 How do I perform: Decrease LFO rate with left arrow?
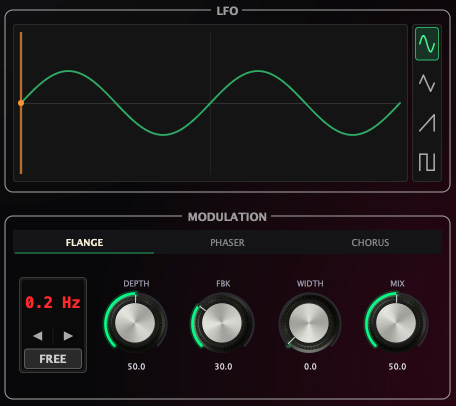point(38,336)
